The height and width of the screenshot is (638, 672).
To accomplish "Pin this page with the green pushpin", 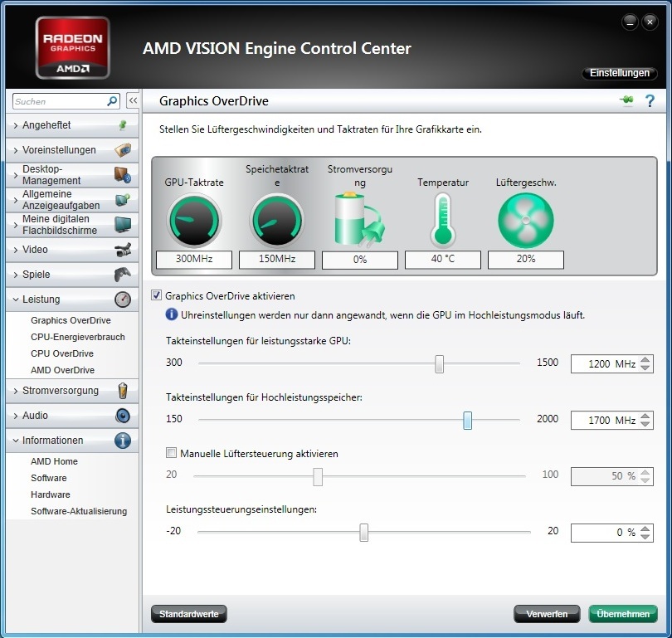I will (x=626, y=100).
